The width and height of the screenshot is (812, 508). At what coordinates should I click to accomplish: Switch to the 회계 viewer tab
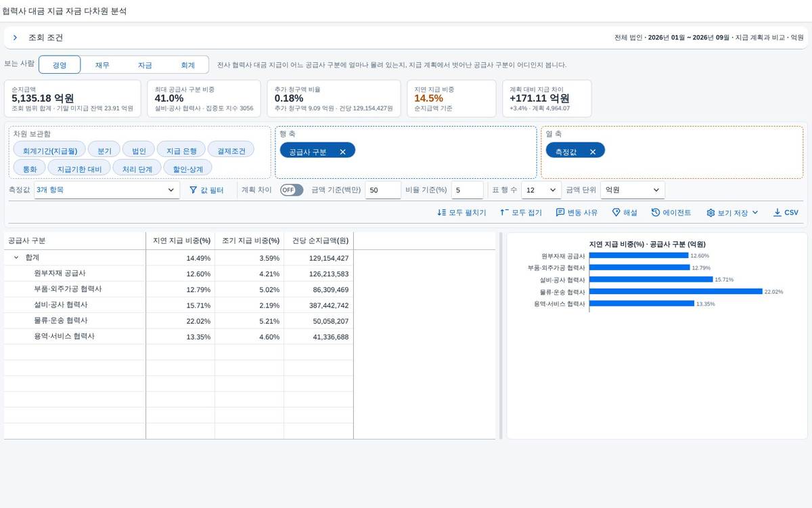pos(187,65)
